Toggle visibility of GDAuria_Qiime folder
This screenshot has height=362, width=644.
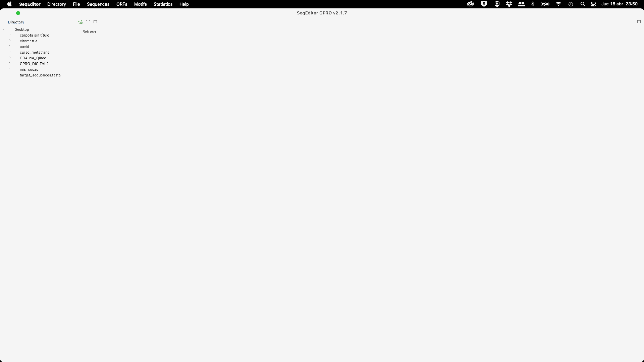pos(10,57)
